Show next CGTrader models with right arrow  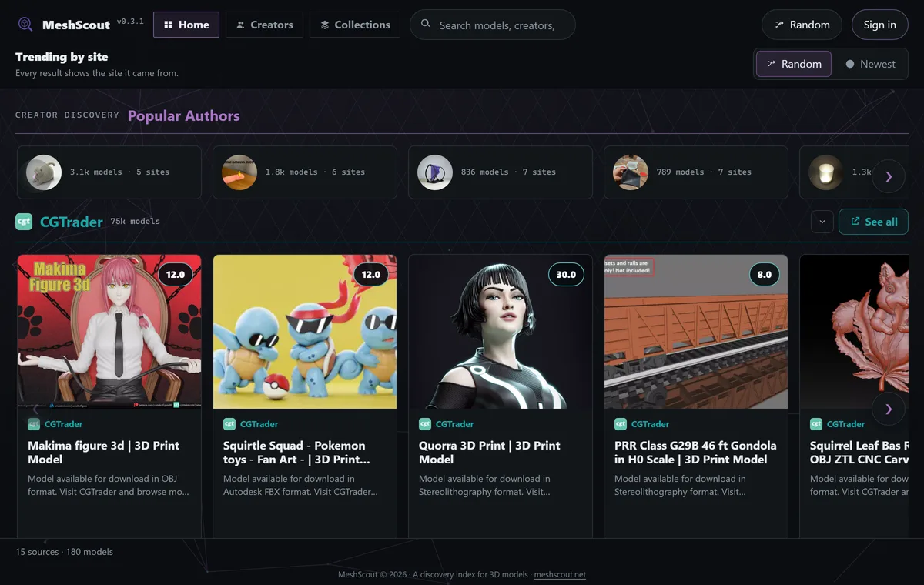point(889,409)
